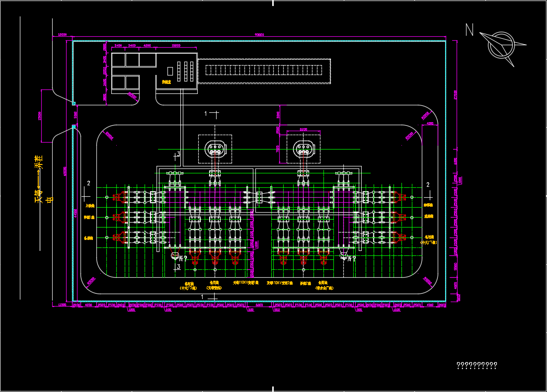The image size is (547, 392).
Task: Select the bottom-left side yellow feeder label
Action: [88, 238]
